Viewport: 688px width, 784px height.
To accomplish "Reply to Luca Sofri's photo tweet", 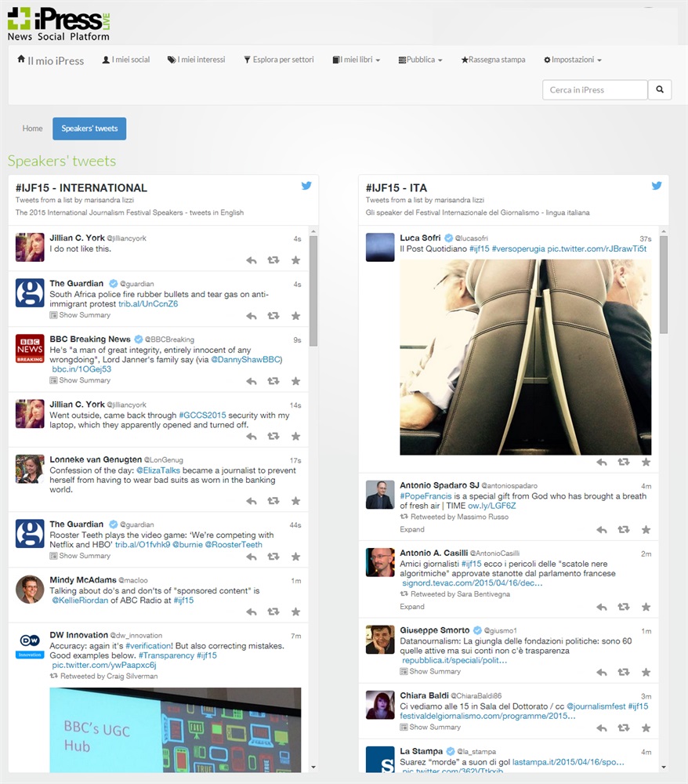I will [602, 462].
